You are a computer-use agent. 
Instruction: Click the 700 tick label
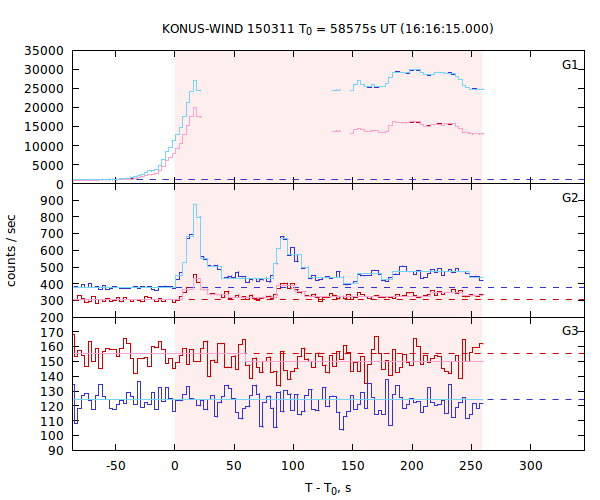52,234
